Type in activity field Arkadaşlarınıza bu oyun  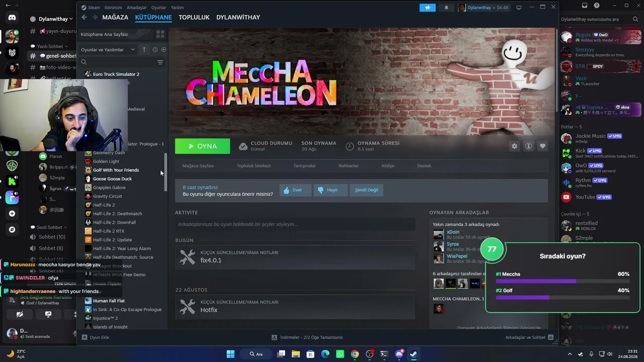pyautogui.click(x=295, y=224)
